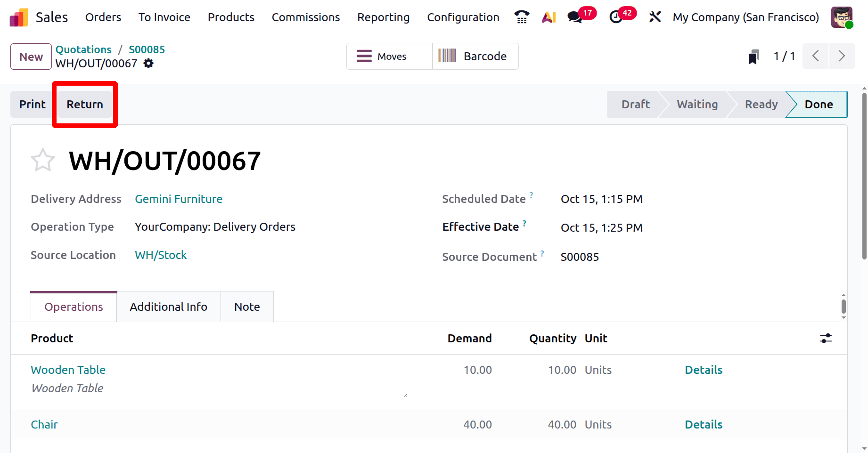Screen dimensions: 868x453
Task: Click the AI assistant icon
Action: pyautogui.click(x=549, y=17)
